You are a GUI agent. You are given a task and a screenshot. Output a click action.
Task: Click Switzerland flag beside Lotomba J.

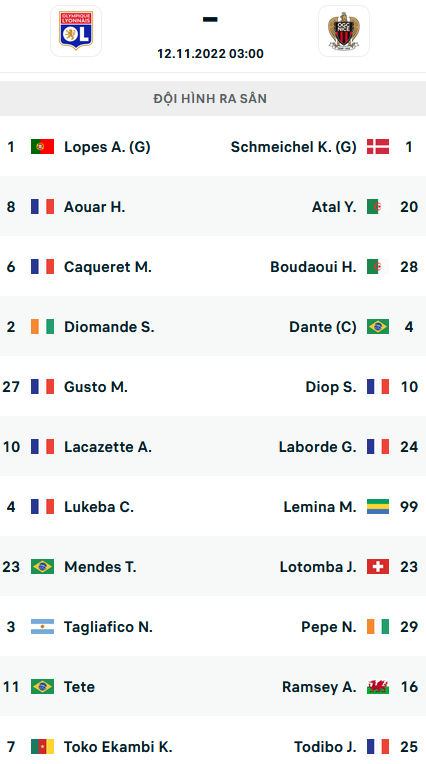point(378,567)
